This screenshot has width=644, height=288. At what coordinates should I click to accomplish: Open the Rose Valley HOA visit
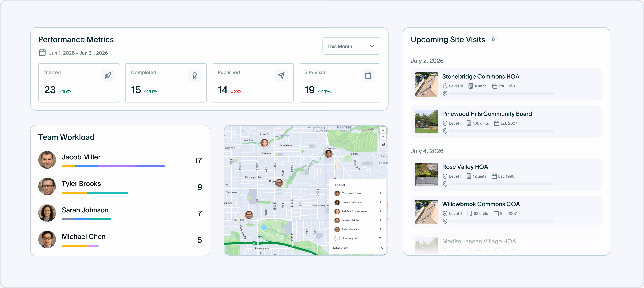(x=465, y=167)
